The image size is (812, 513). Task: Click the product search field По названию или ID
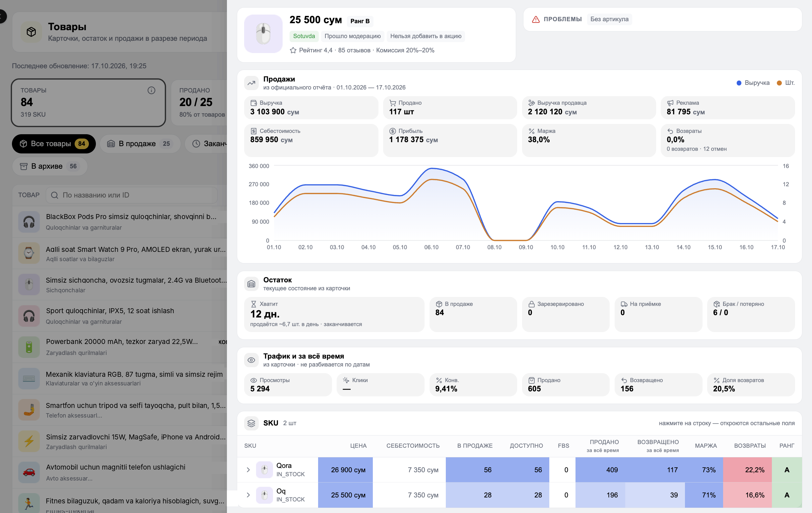[x=131, y=195]
